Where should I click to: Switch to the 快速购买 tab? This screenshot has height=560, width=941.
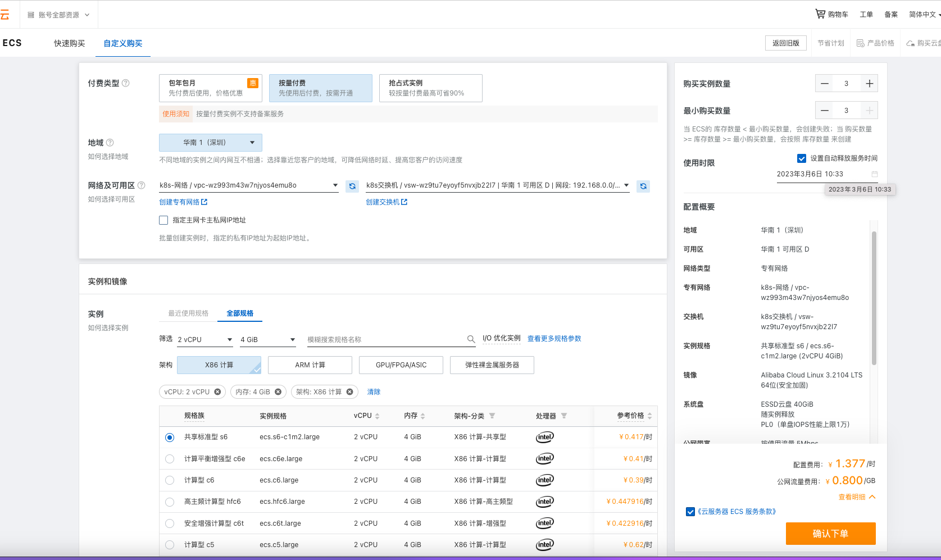(x=70, y=43)
